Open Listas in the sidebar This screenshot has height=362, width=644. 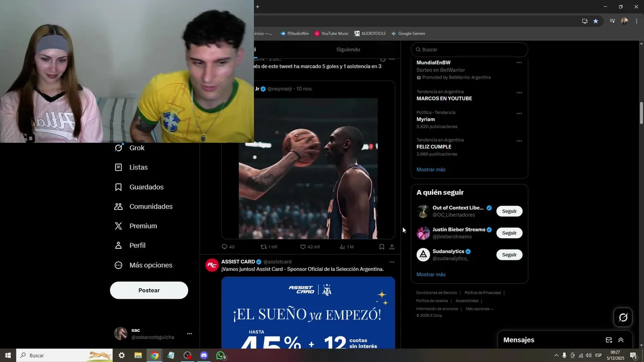point(131,167)
